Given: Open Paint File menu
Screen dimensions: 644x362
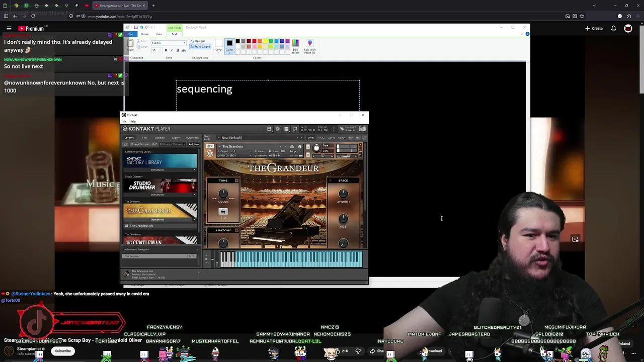Looking at the screenshot, I should [x=131, y=34].
